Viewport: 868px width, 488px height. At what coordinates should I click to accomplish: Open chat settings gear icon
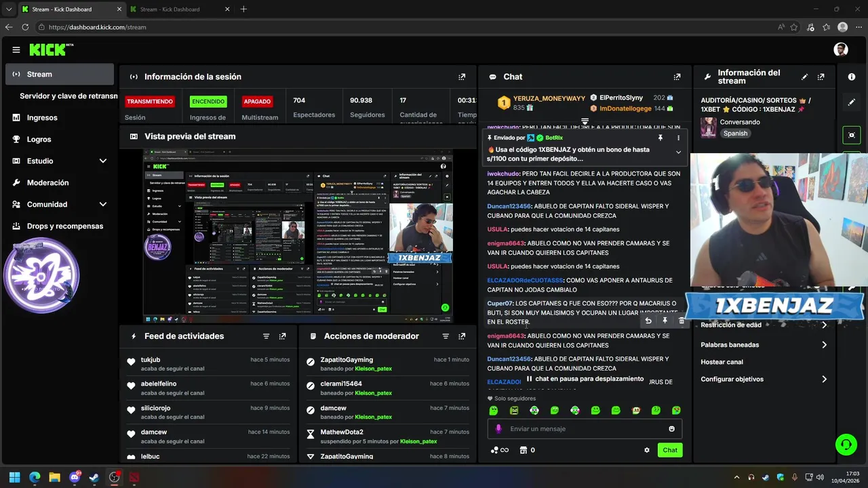[647, 450]
